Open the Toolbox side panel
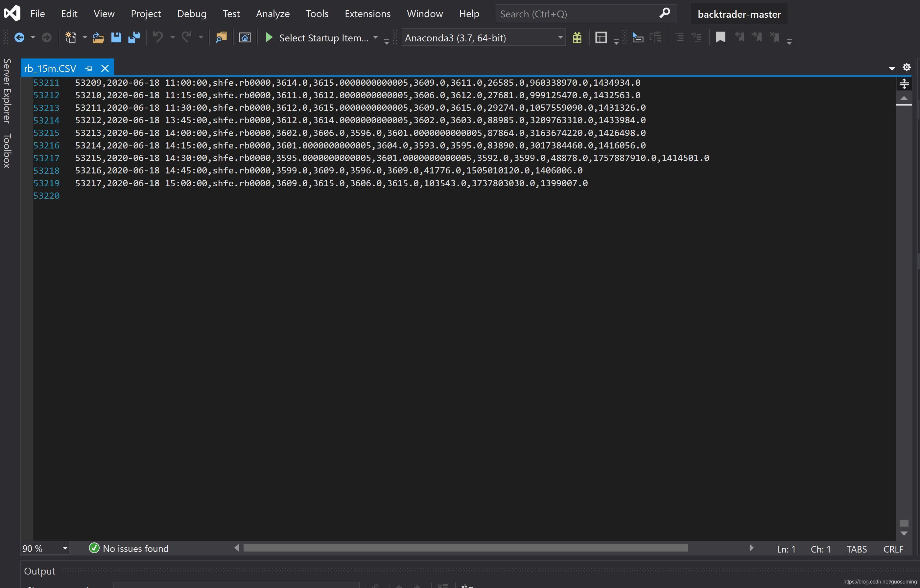 tap(7, 151)
